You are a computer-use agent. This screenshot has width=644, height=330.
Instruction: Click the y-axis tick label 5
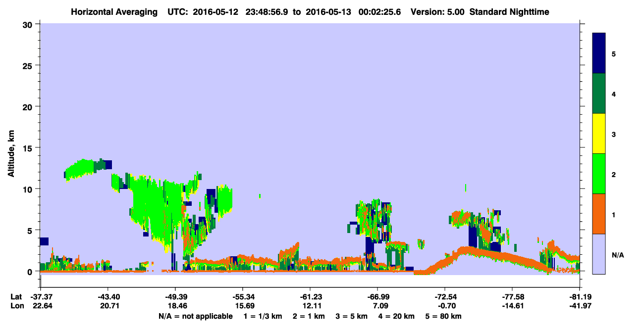31,230
